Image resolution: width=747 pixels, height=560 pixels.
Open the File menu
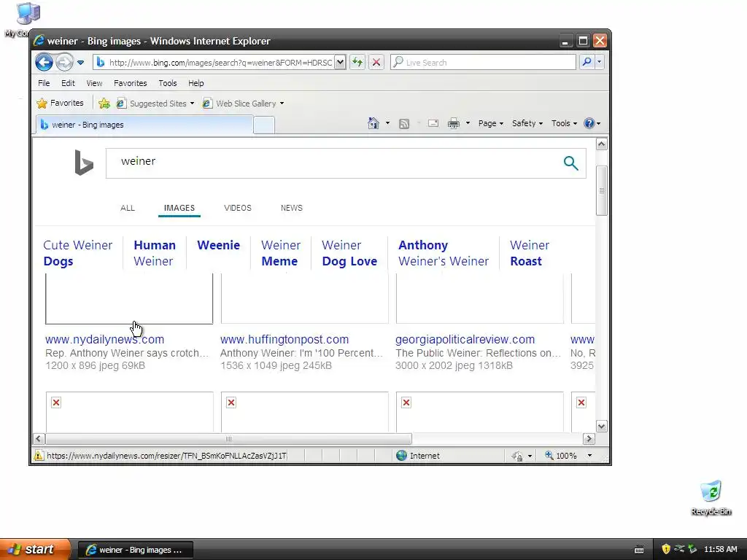pos(44,83)
